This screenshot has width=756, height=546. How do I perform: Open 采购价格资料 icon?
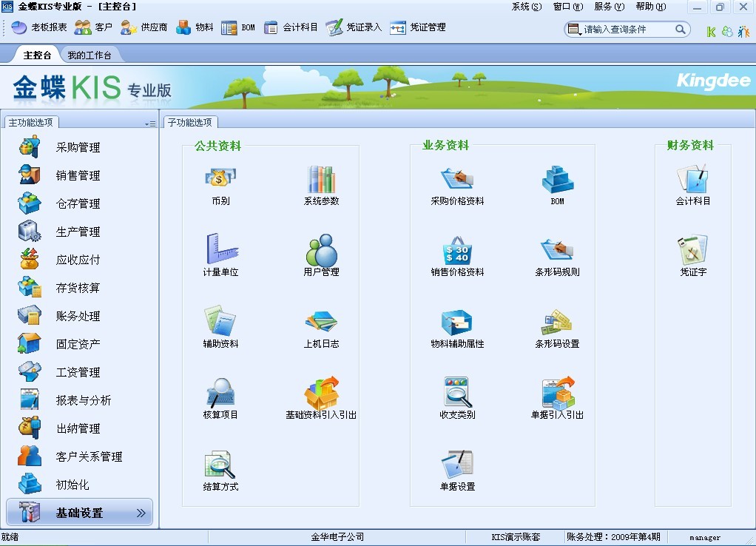(x=457, y=186)
